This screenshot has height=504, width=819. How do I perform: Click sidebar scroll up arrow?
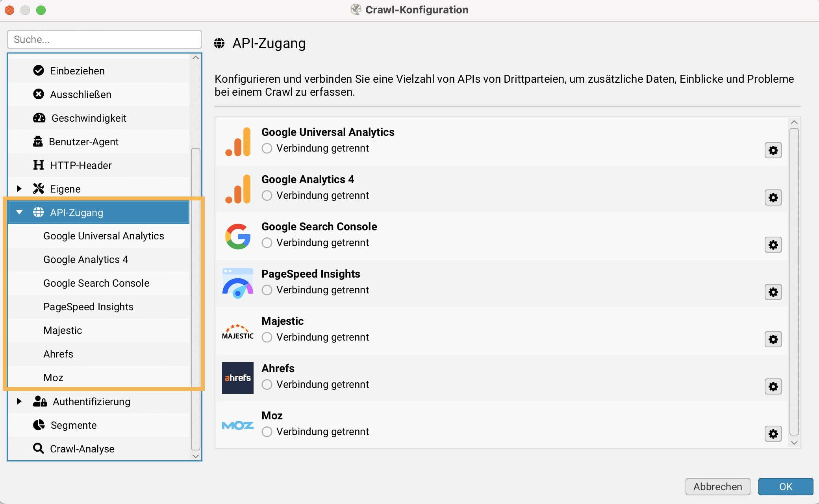click(196, 58)
